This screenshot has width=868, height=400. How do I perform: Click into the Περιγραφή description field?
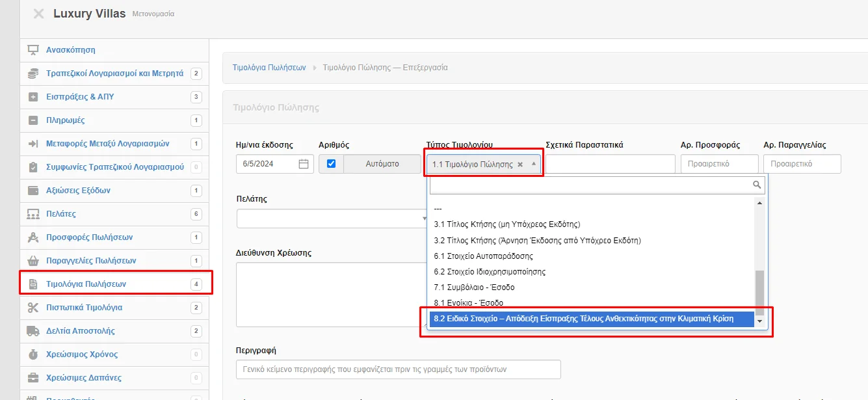(x=398, y=369)
